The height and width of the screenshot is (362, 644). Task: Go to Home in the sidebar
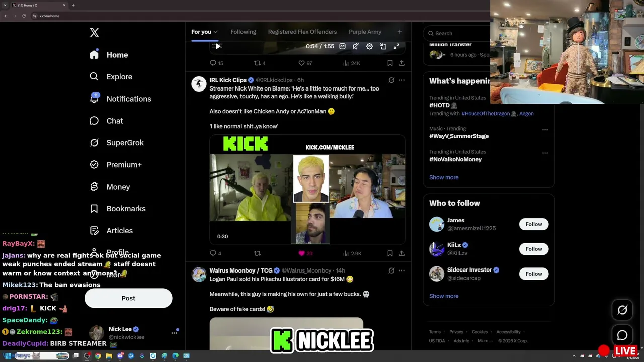(x=109, y=55)
